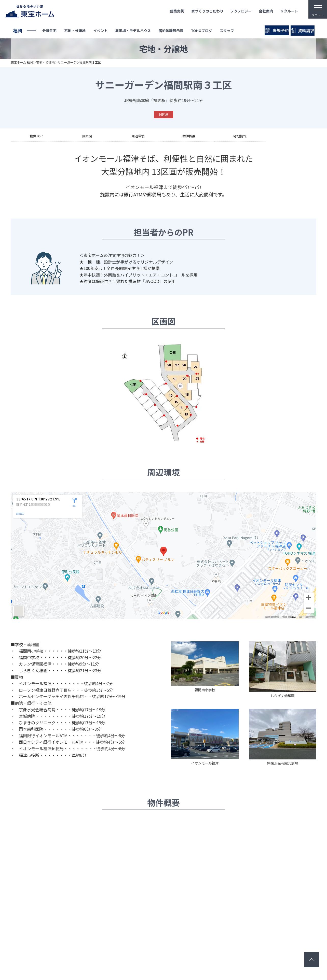Viewport: 327px width, 980px height.
Task: Toggle map satellite layer thumbnail
Action: 18,611
